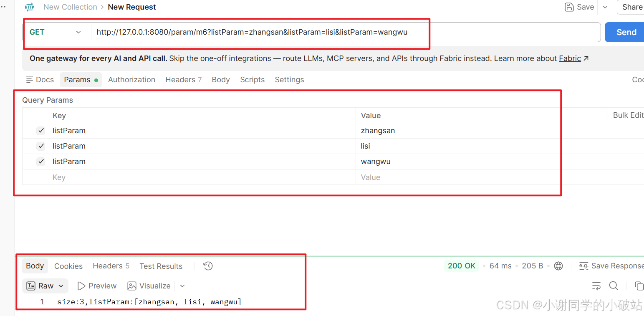Click the HTTP request type icon
644x316 pixels.
pos(30,7)
